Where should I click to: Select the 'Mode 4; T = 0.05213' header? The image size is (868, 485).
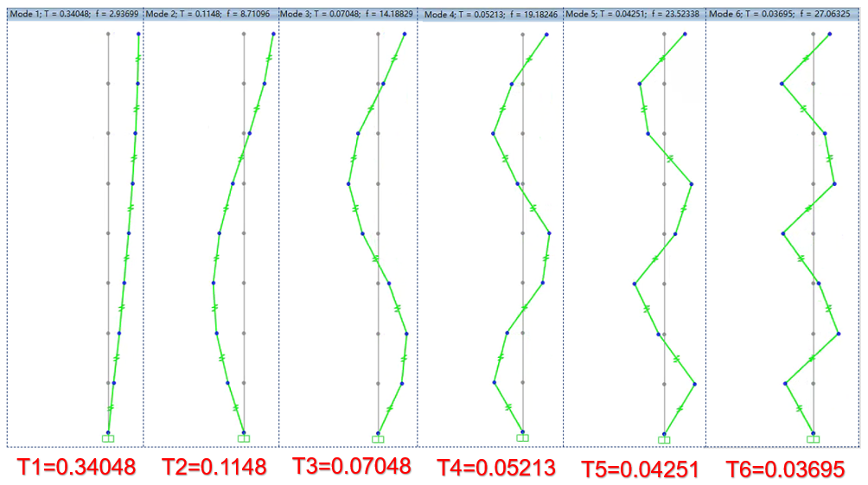point(490,15)
